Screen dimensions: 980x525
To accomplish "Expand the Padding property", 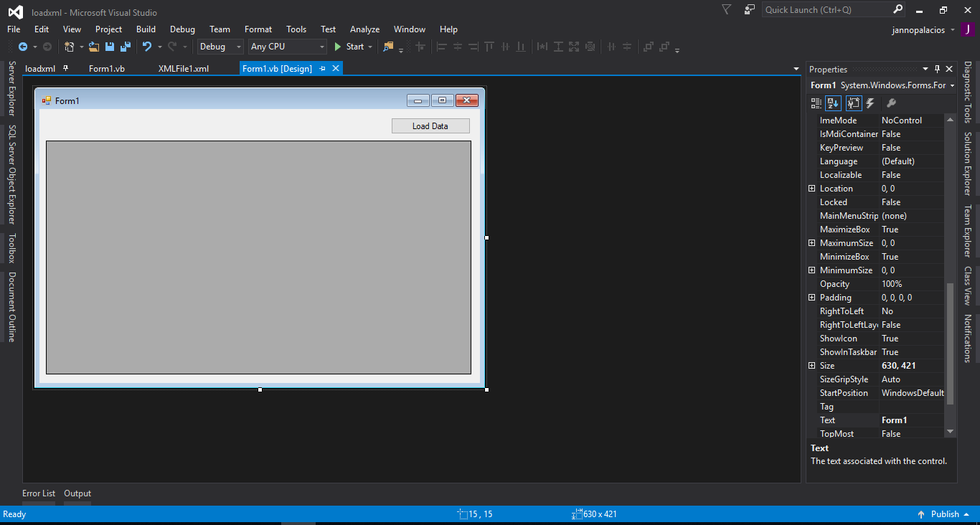I will point(812,298).
